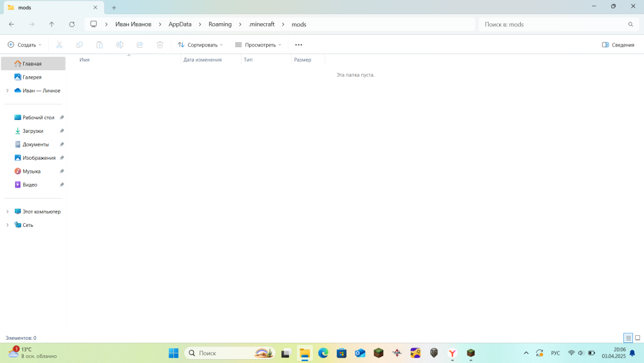Switch to large thumbnails view icon

(638, 338)
